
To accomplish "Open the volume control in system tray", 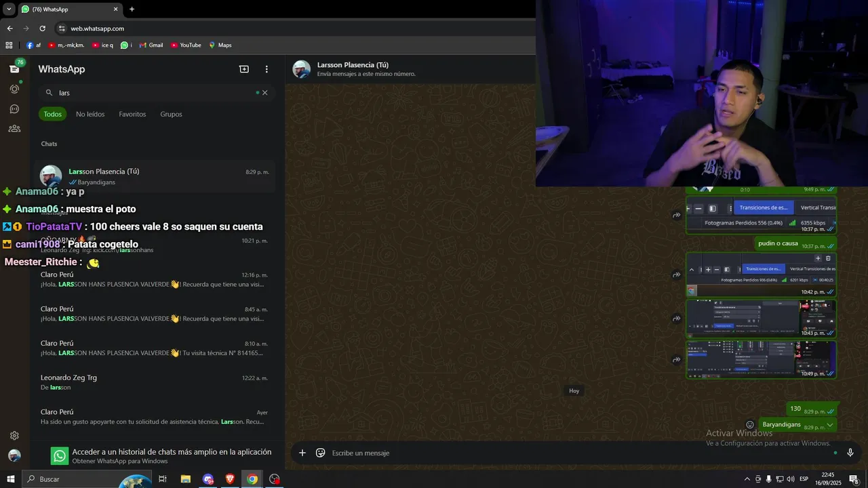I will point(791,479).
